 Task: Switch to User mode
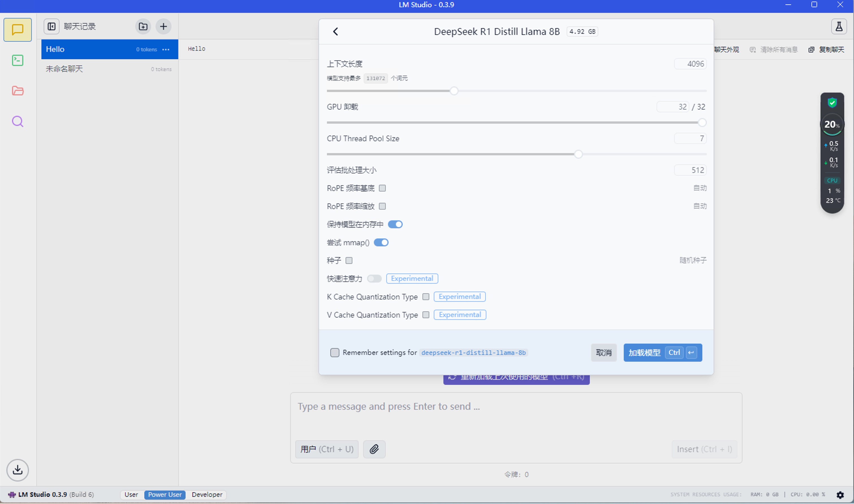(131, 494)
